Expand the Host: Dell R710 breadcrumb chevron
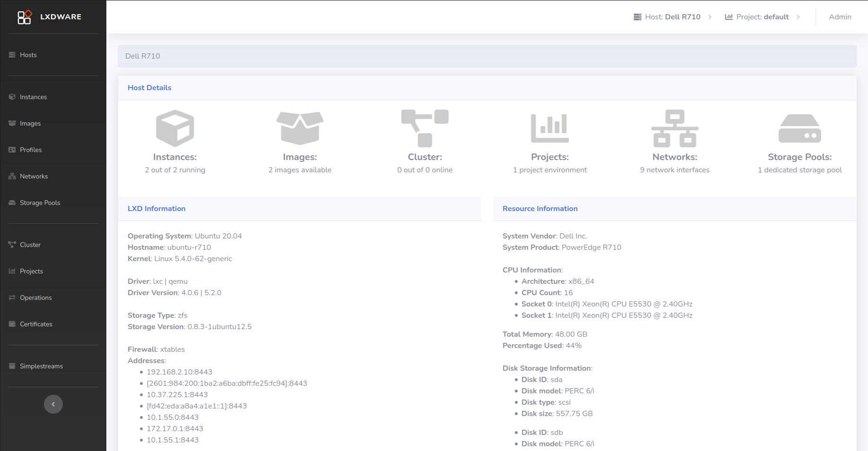868x451 pixels. (x=710, y=17)
